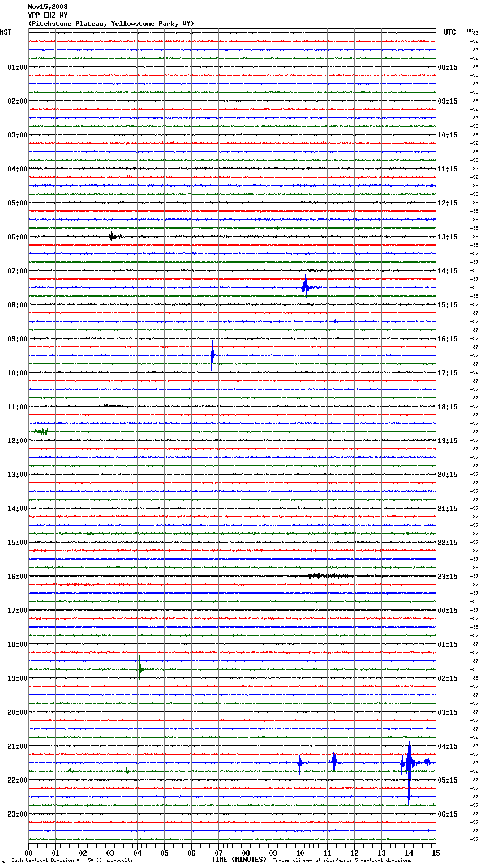The width and height of the screenshot is (481, 868).
Task: Click the MST column header
Action: tap(6, 32)
